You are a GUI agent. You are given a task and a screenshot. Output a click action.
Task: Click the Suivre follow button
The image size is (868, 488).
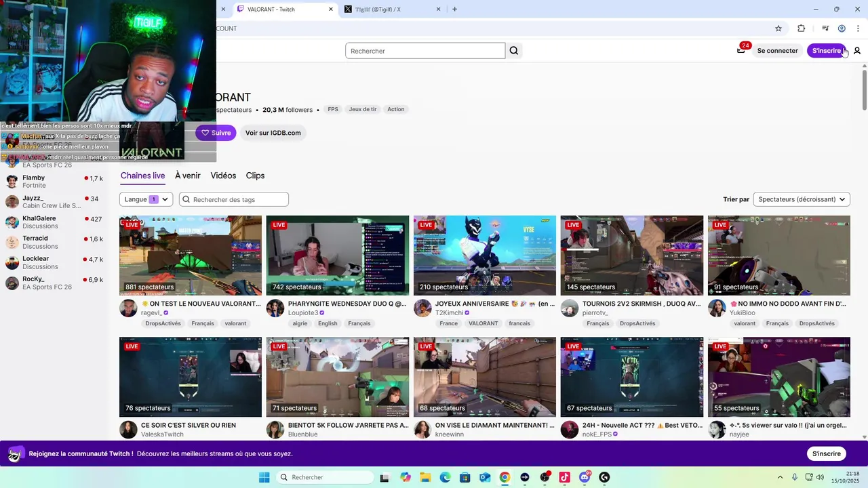(x=216, y=133)
